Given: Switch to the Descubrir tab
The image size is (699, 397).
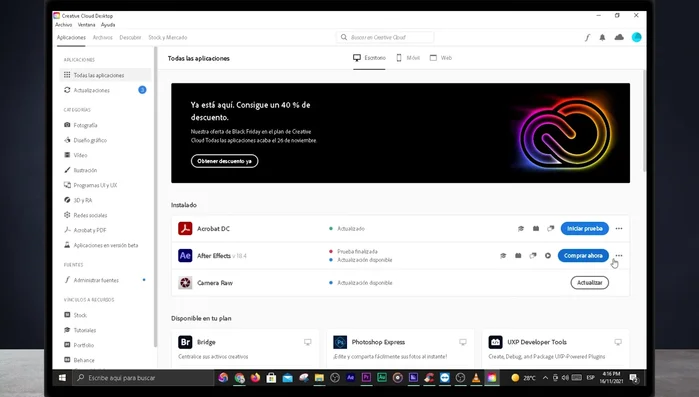Looking at the screenshot, I should [x=130, y=37].
